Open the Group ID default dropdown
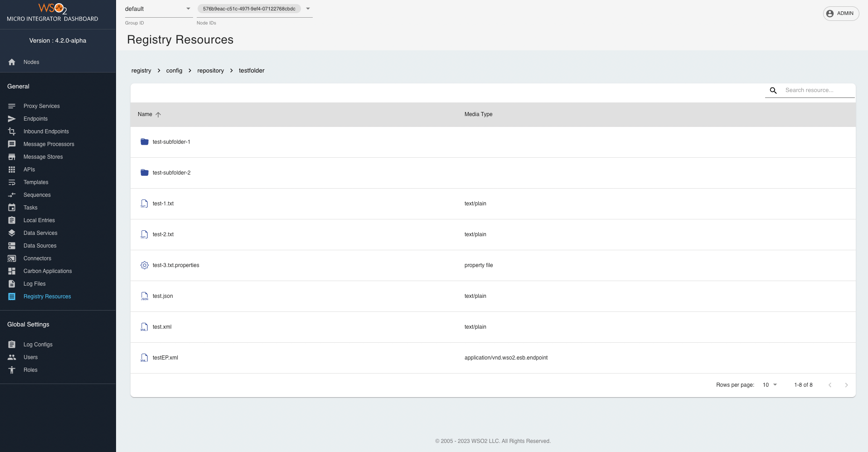868x452 pixels. pyautogui.click(x=159, y=9)
